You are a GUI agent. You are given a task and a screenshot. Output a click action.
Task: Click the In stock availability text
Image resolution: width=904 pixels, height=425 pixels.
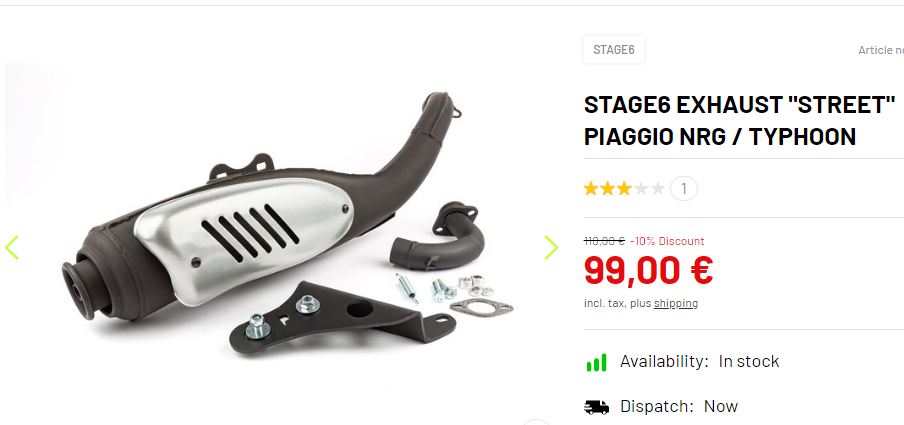(x=749, y=362)
